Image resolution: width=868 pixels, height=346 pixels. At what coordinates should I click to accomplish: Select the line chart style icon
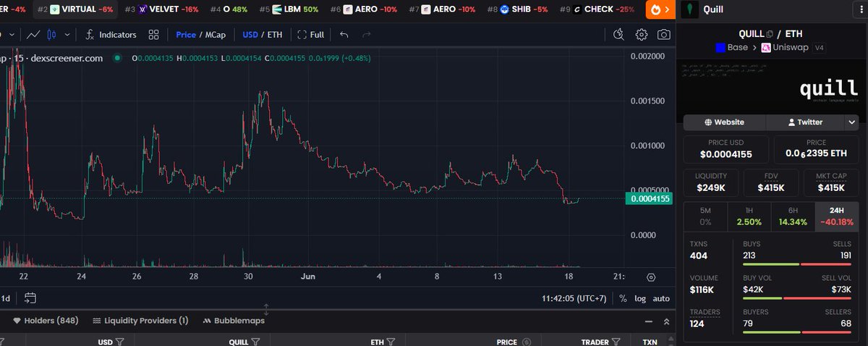(33, 34)
